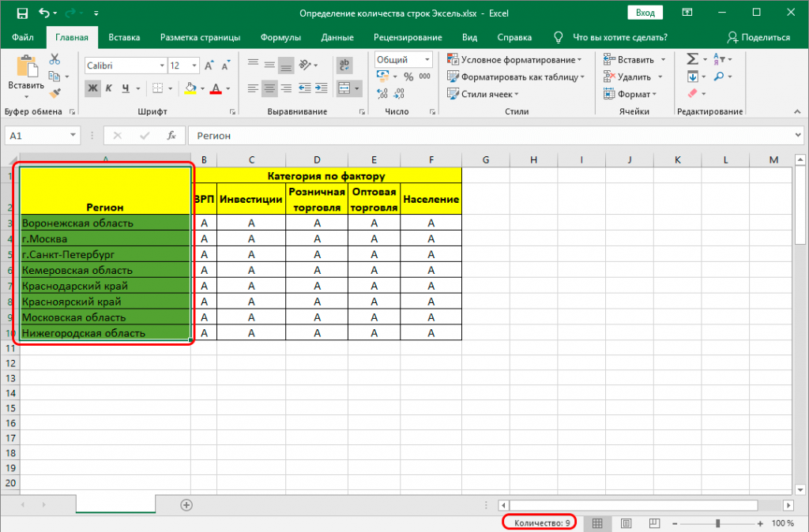Switch to the Данные tab

coord(337,37)
